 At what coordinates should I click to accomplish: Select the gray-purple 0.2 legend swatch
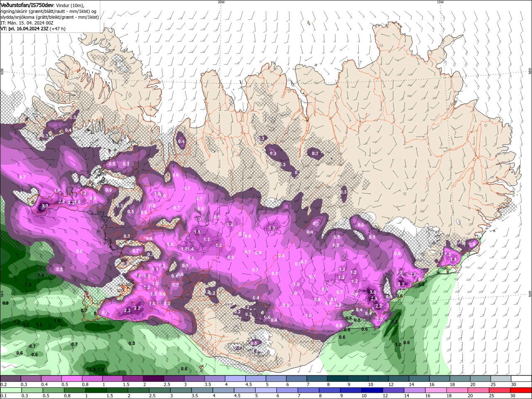(10, 379)
